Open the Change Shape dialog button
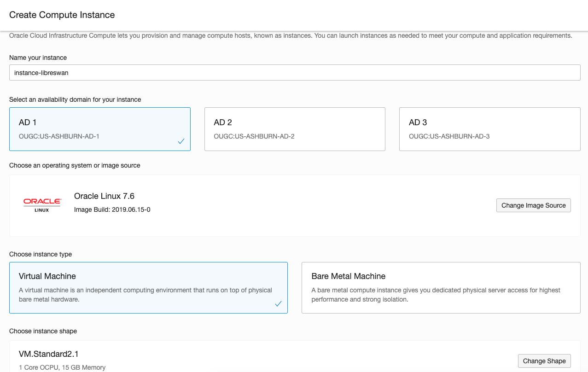This screenshot has width=588, height=372. pyautogui.click(x=544, y=361)
